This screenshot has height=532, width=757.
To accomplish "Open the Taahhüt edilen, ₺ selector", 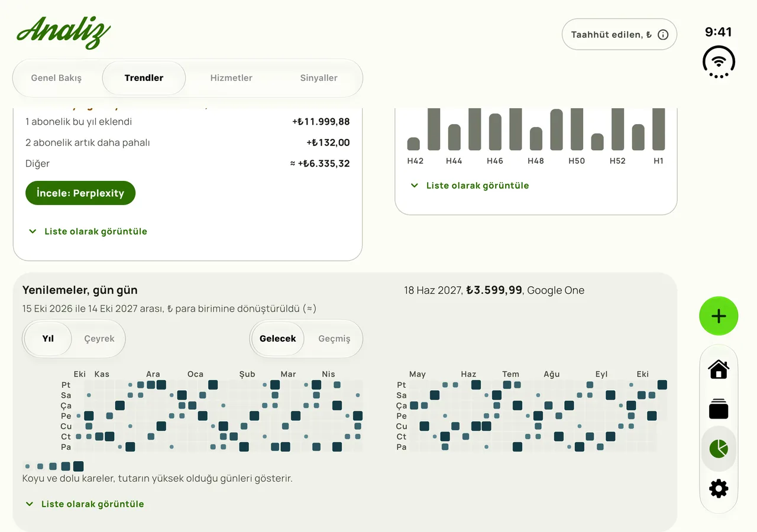I will point(619,35).
